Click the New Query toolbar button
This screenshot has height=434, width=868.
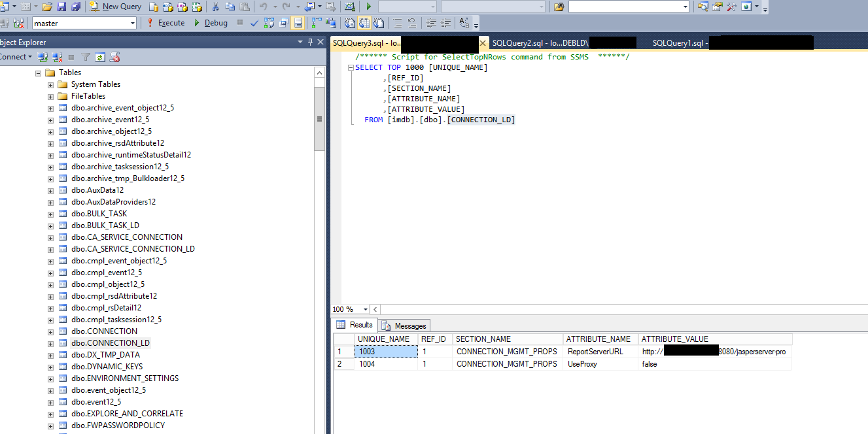click(115, 7)
